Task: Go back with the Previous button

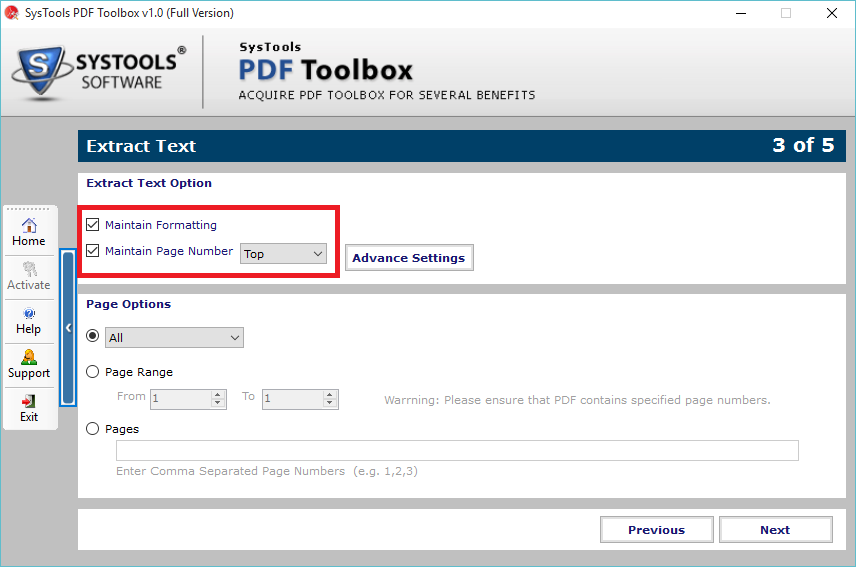Action: click(657, 529)
